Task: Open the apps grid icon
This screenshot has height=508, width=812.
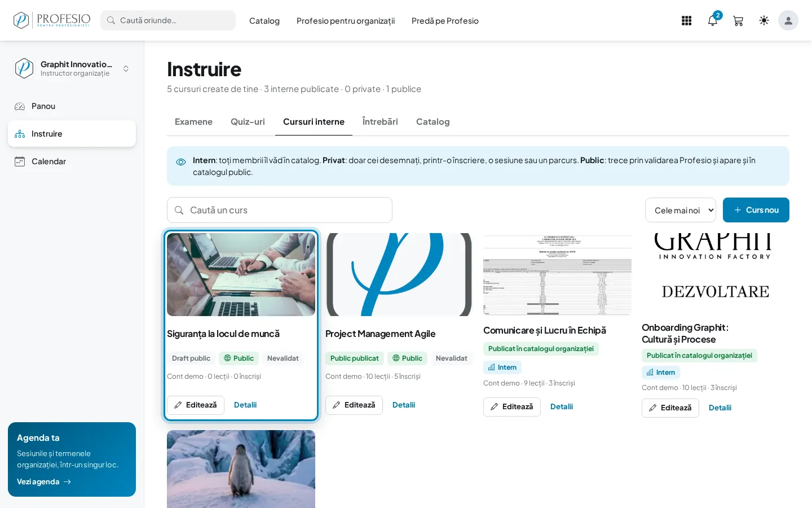Action: click(x=686, y=21)
